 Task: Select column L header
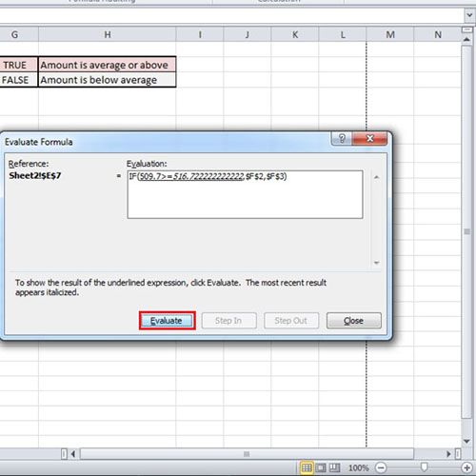coord(343,34)
